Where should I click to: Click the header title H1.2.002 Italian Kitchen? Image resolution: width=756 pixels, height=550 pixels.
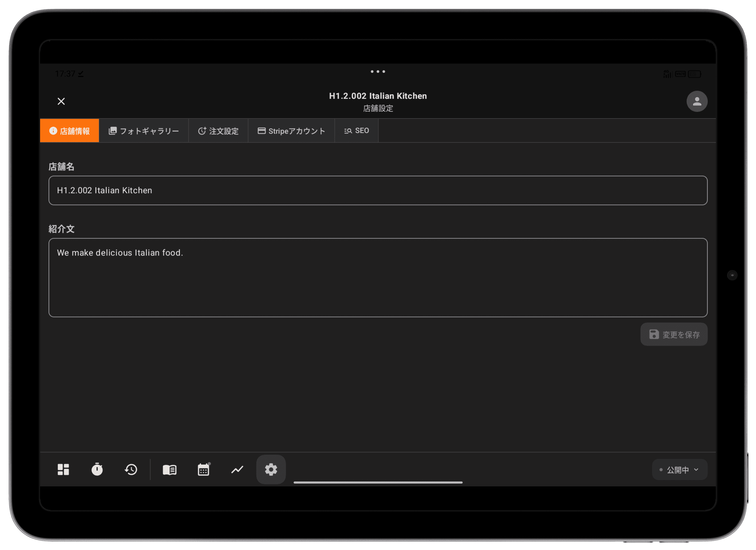(x=378, y=96)
